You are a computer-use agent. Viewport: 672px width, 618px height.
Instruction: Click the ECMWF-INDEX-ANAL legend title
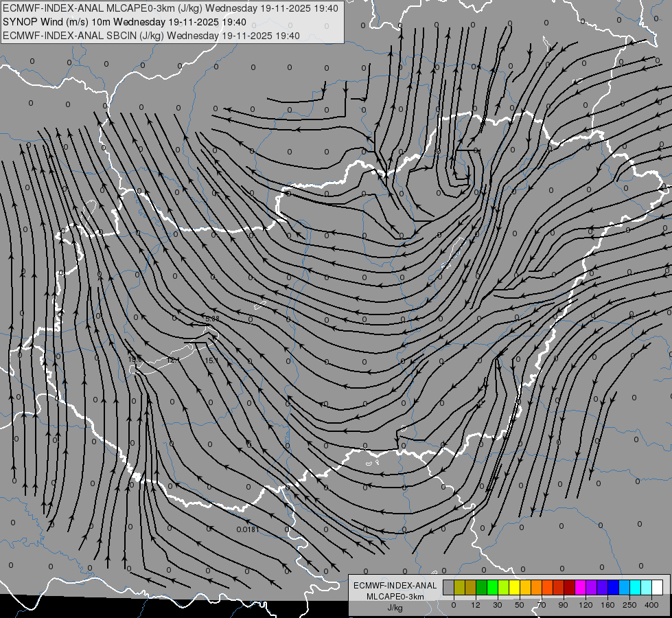[395, 586]
